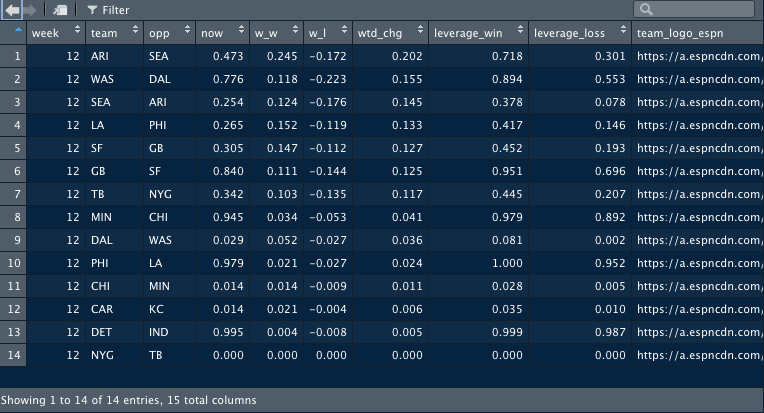Open the Filter tool

(x=108, y=10)
